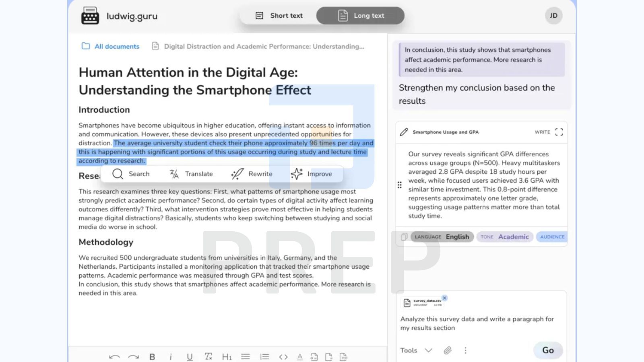Undo the last edit in the toolbar

click(x=114, y=357)
